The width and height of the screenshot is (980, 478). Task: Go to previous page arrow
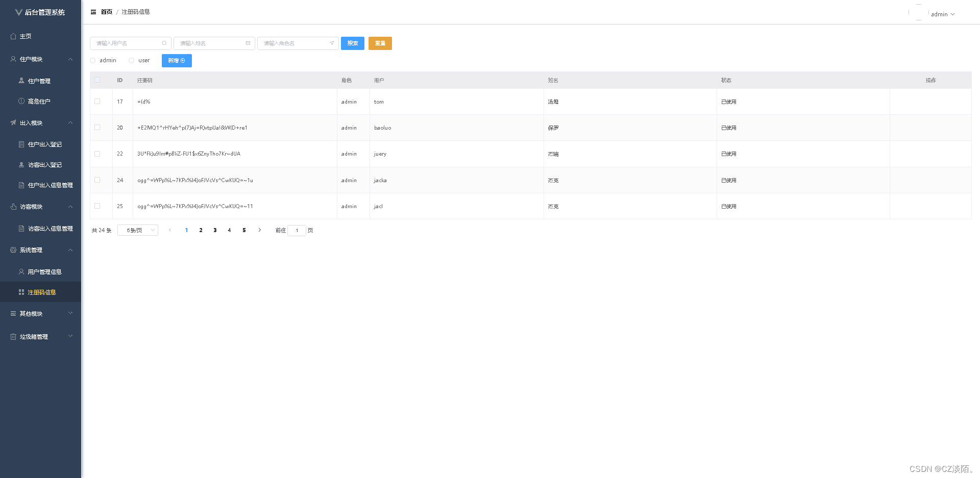click(x=170, y=230)
